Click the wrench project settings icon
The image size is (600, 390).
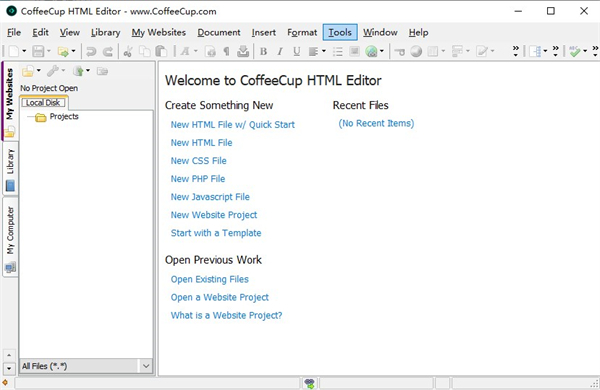pyautogui.click(x=53, y=71)
